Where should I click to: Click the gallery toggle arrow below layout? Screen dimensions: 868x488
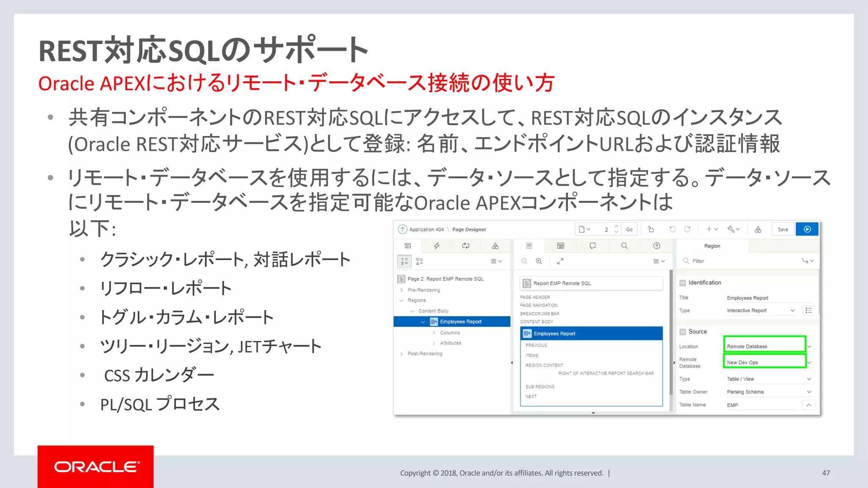click(593, 413)
